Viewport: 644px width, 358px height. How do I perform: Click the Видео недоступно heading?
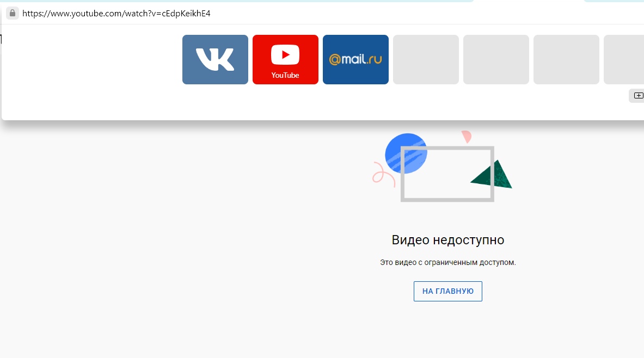(447, 240)
